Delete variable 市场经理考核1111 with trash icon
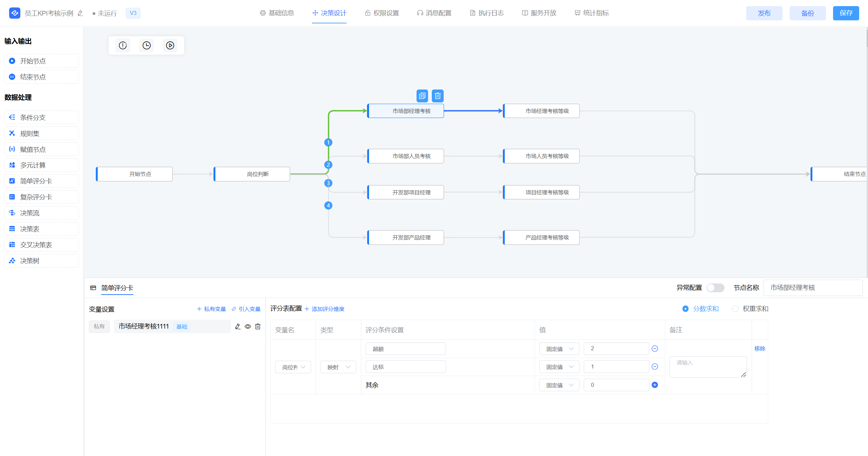Image resolution: width=868 pixels, height=456 pixels. (x=258, y=326)
